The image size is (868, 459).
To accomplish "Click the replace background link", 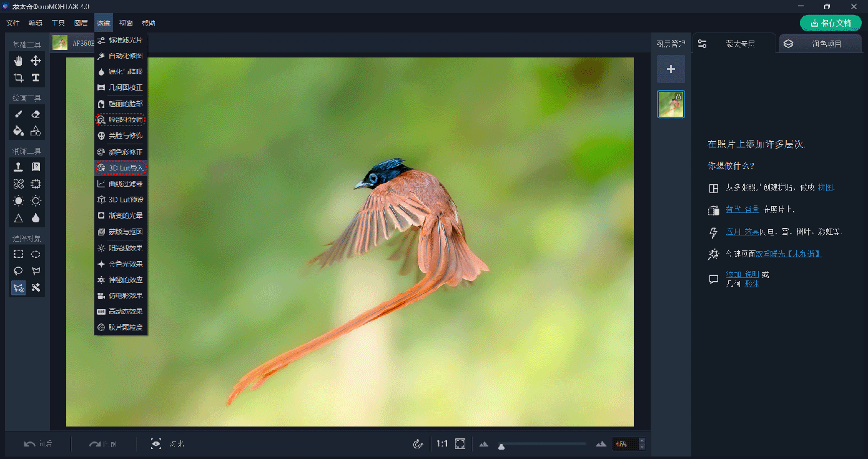I will click(x=742, y=210).
